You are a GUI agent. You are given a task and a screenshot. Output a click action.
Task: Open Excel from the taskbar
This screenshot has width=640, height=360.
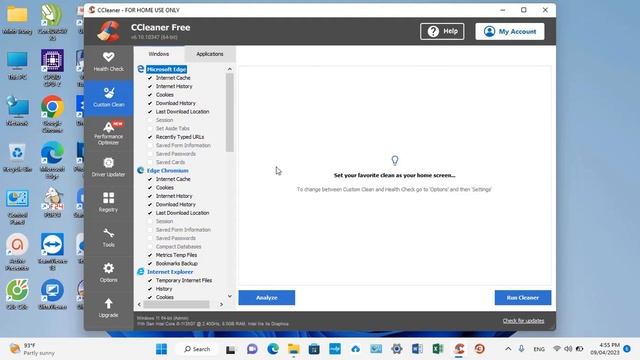438,349
